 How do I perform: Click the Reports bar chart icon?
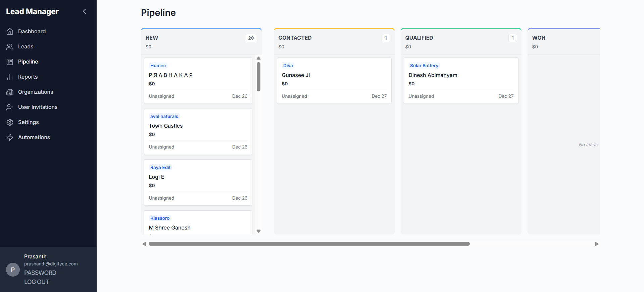[10, 77]
